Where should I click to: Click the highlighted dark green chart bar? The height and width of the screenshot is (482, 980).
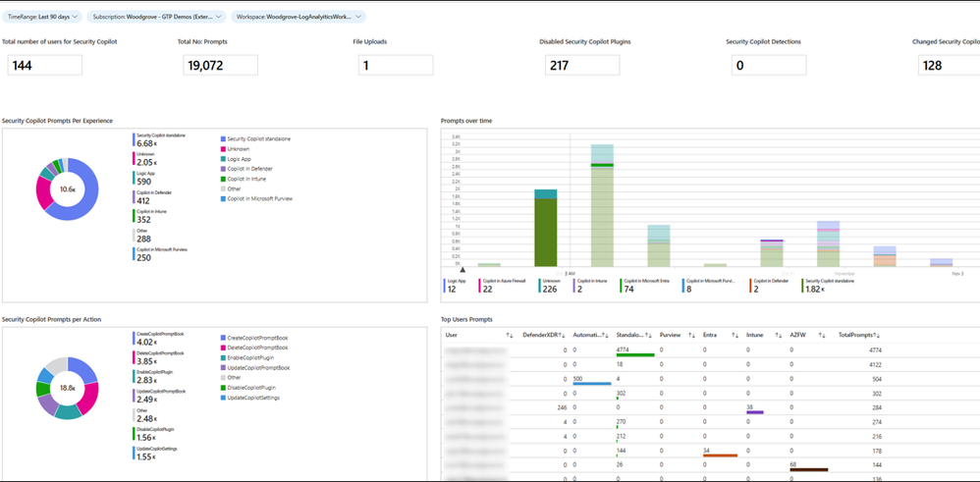coord(546,233)
